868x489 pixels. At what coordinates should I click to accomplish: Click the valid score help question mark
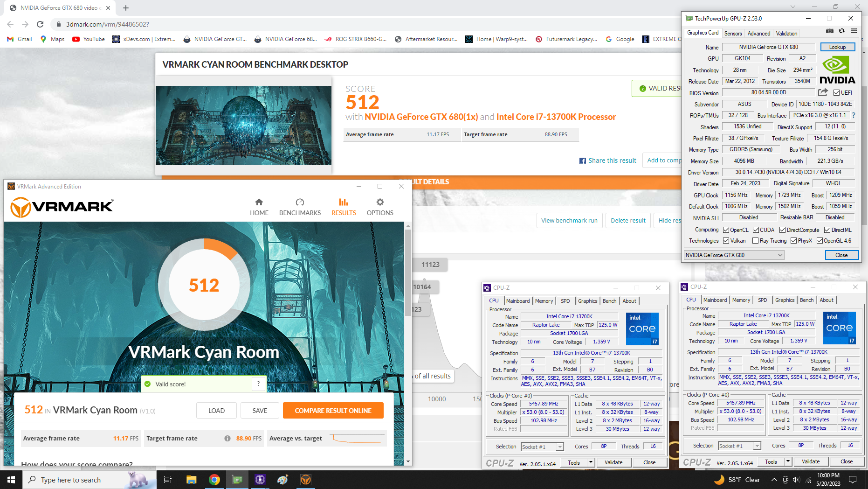[x=259, y=384]
